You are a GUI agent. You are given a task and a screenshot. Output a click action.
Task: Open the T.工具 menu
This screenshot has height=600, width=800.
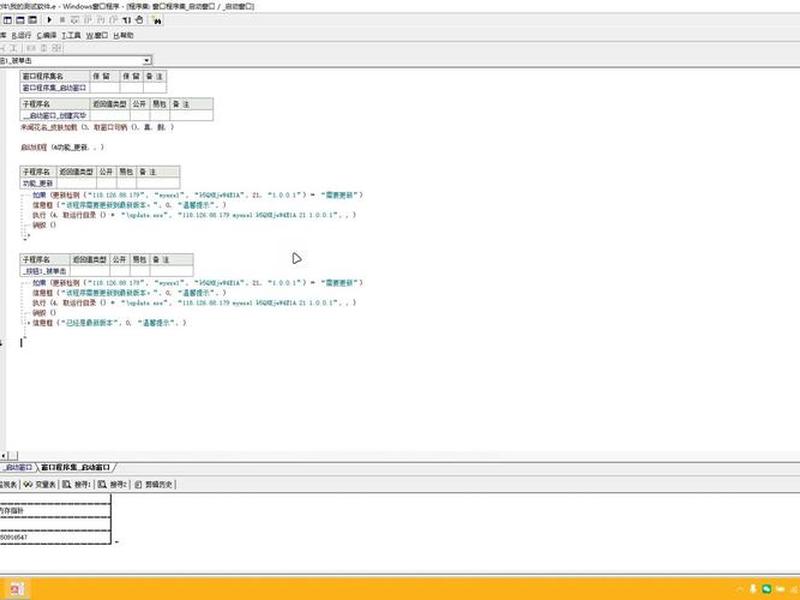tap(71, 35)
